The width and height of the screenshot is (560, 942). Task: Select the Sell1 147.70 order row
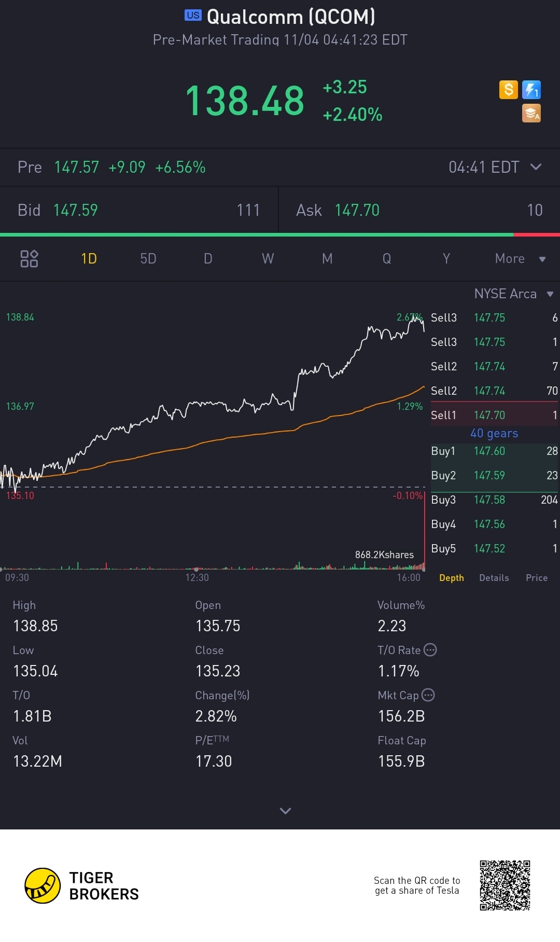[x=494, y=415]
